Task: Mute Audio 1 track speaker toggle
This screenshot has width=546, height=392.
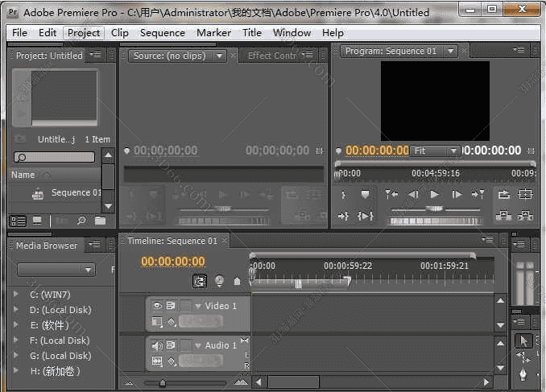Action: (x=156, y=345)
